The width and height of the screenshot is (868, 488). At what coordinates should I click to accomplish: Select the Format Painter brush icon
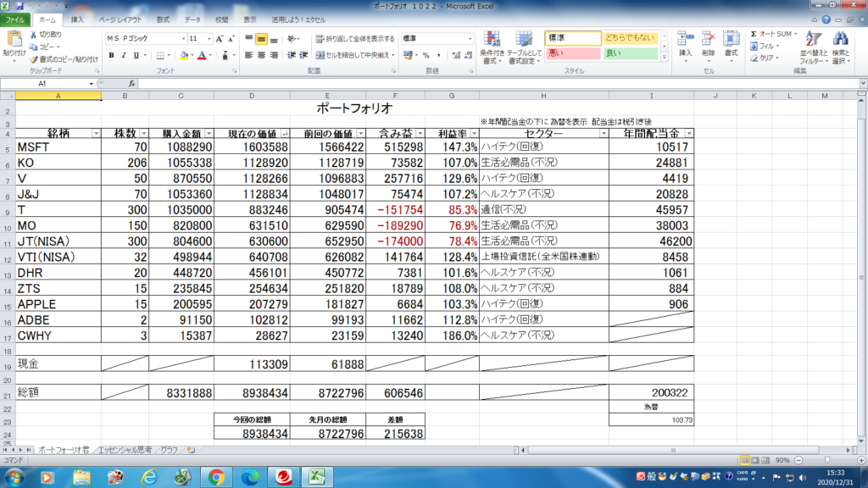pos(34,59)
